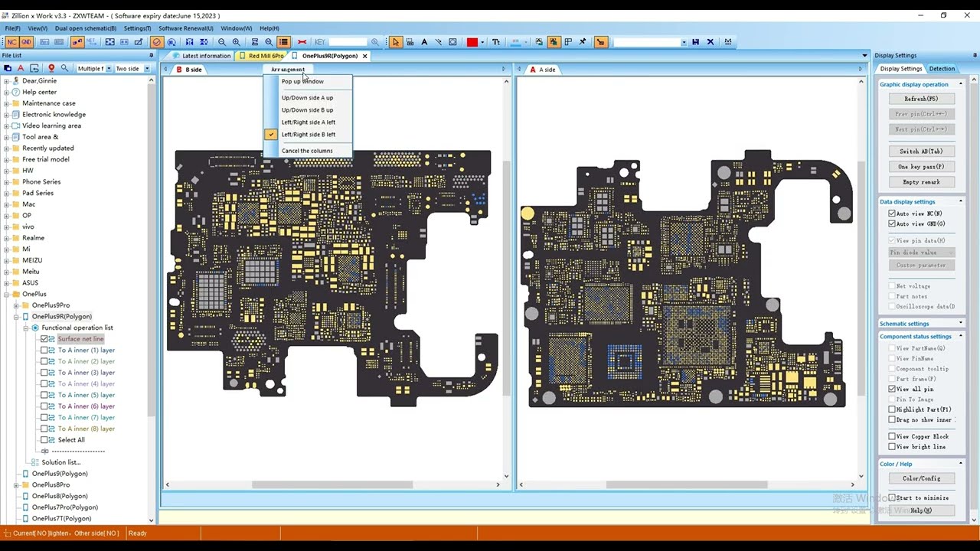Click the 'Tt' font size icon
The image size is (980, 551).
click(496, 42)
